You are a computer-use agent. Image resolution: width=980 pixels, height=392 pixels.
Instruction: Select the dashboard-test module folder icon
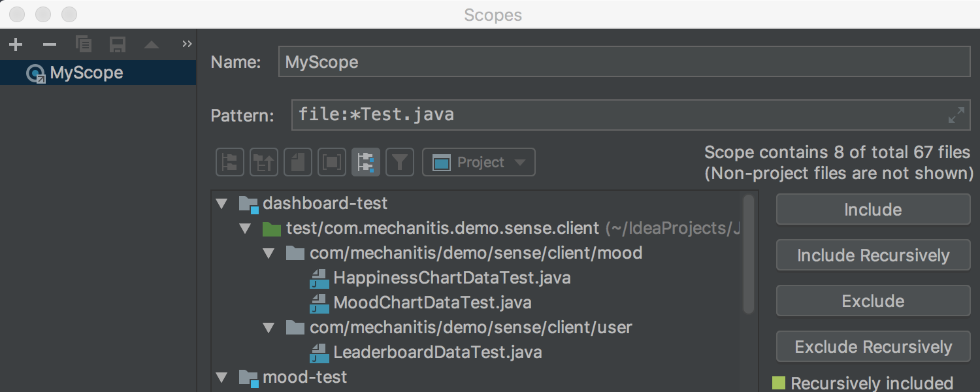[249, 204]
